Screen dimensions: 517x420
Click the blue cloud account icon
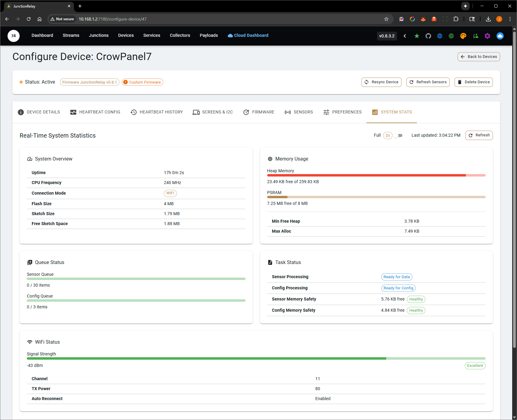500,36
